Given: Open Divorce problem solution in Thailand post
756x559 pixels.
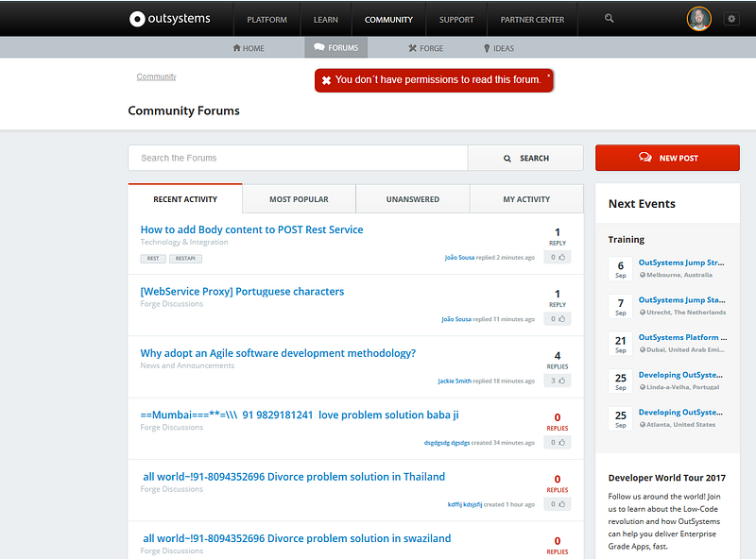Looking at the screenshot, I should coord(294,477).
